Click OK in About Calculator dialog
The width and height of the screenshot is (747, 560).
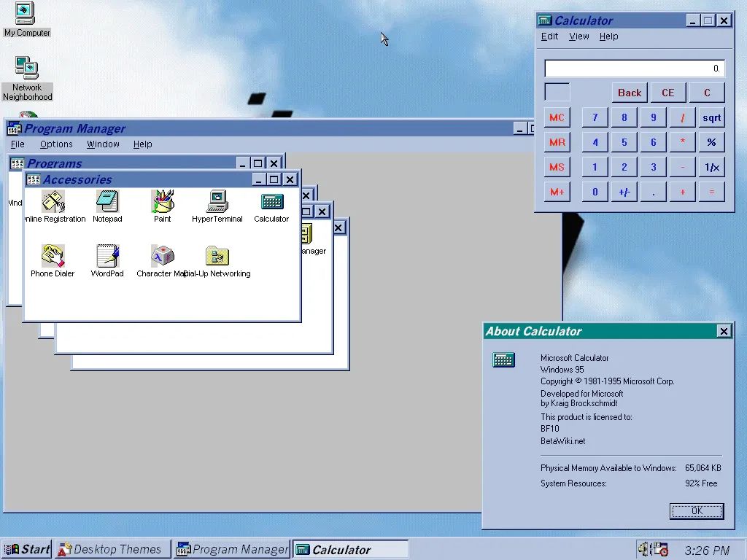point(697,511)
